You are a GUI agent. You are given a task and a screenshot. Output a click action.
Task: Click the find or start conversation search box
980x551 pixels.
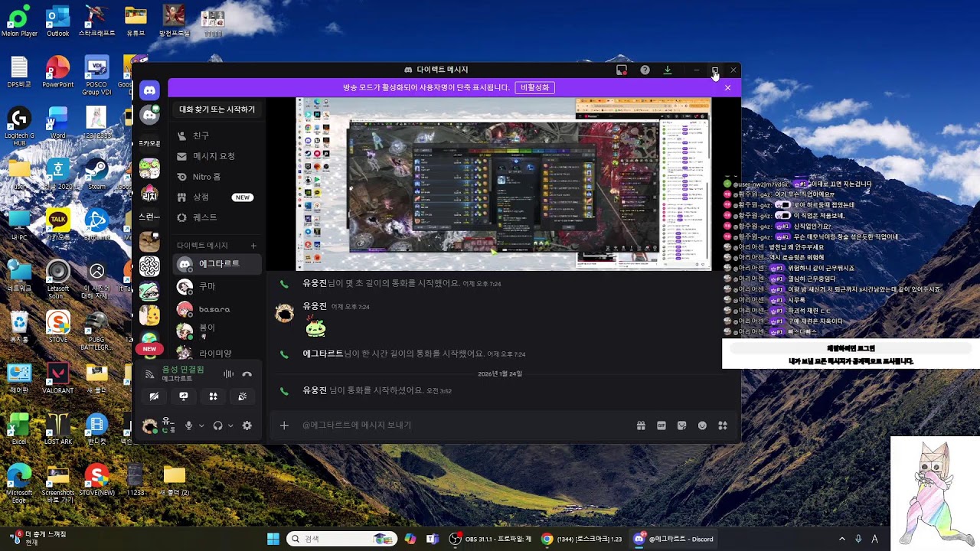pos(217,109)
